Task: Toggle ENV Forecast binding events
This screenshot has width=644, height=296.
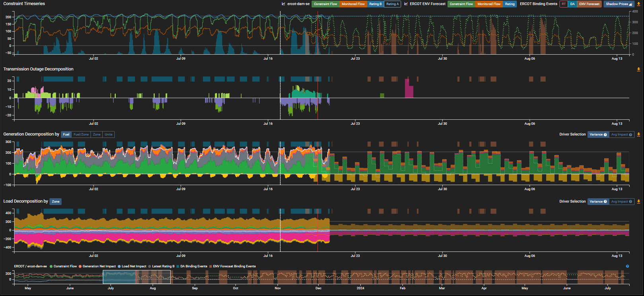Action: [x=589, y=4]
